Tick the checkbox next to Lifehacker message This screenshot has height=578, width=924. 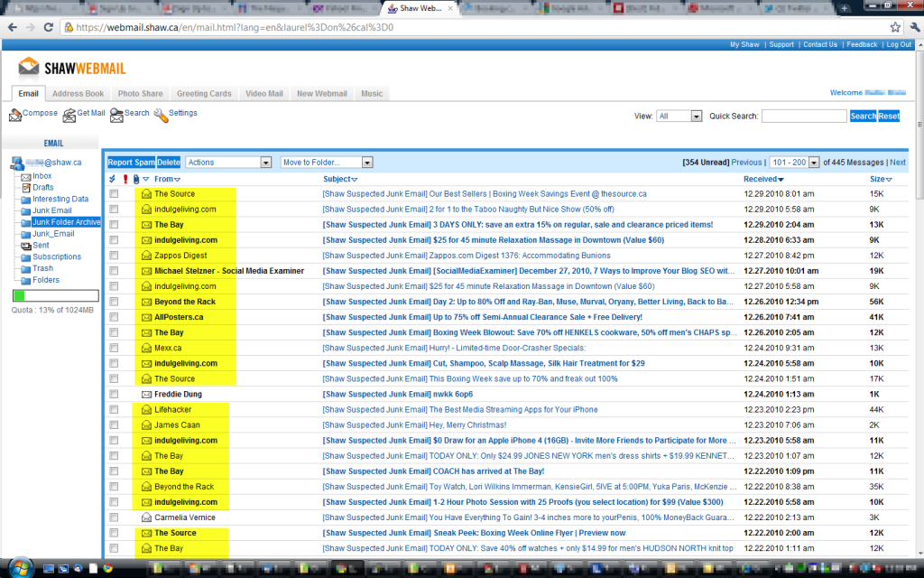114,409
